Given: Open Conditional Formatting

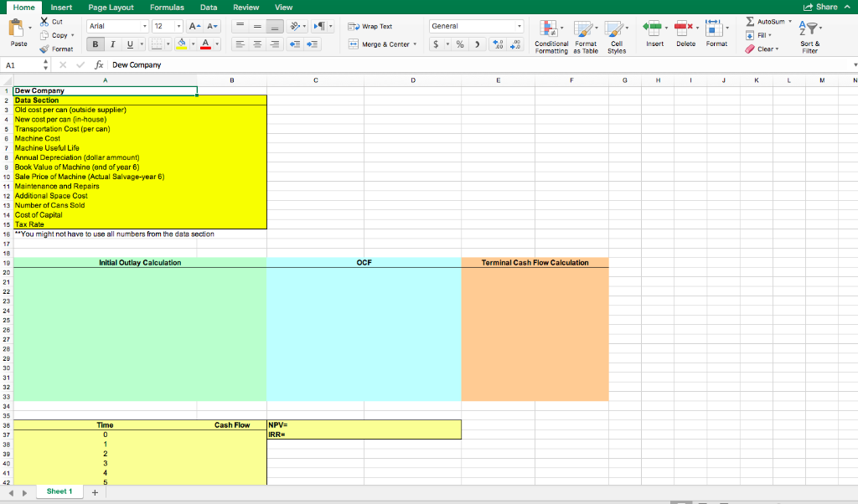Looking at the screenshot, I should tap(551, 35).
